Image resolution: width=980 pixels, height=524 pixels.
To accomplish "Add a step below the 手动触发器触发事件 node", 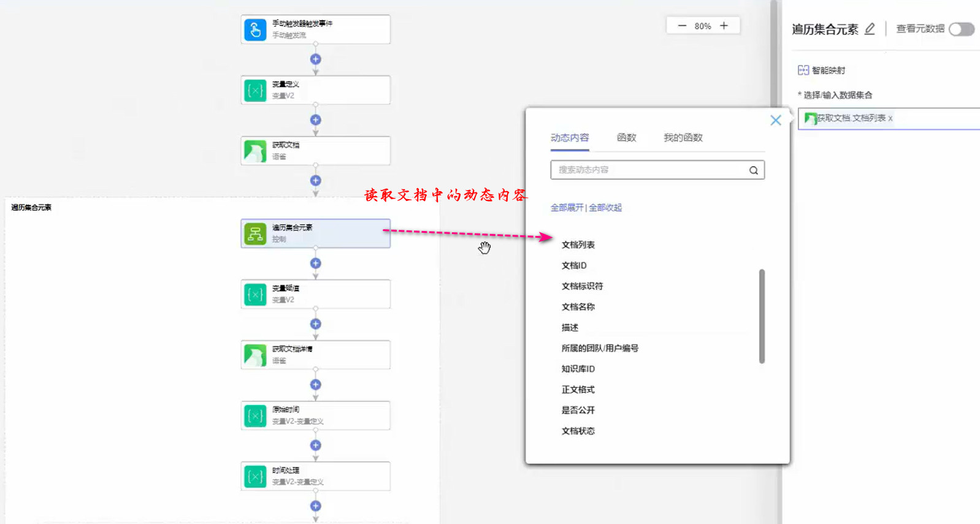I will (316, 59).
